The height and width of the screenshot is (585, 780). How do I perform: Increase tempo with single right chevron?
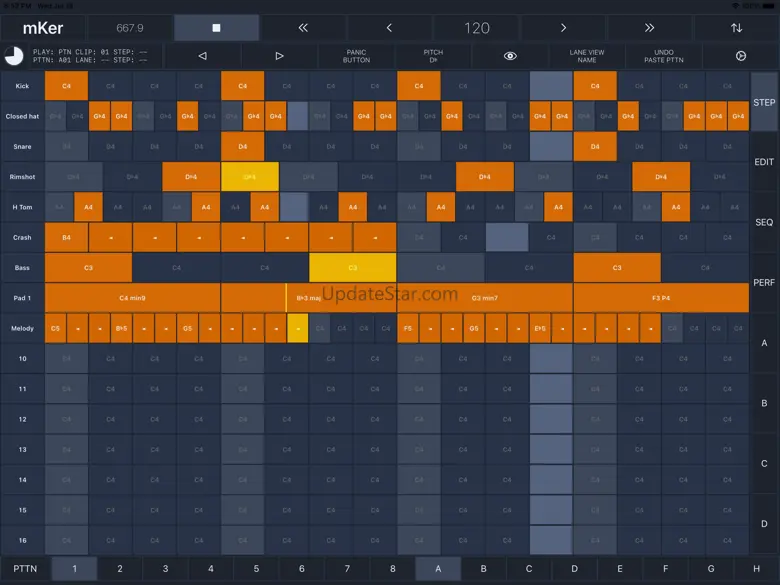[563, 28]
